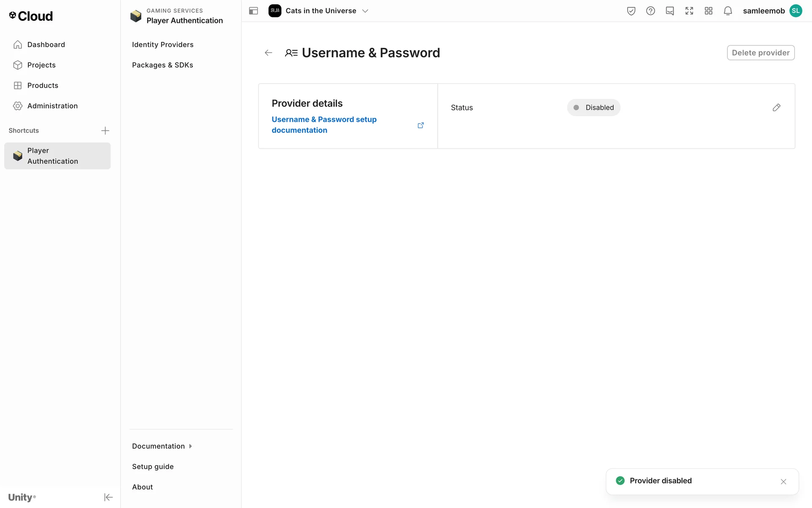
Task: Click the Delete provider button
Action: pyautogui.click(x=760, y=53)
